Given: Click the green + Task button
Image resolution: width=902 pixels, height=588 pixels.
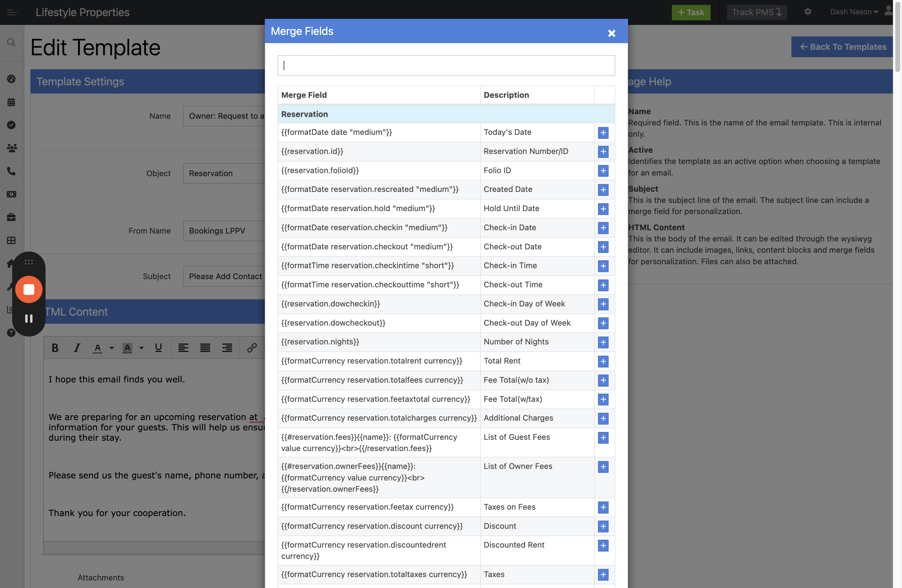Looking at the screenshot, I should click(691, 12).
